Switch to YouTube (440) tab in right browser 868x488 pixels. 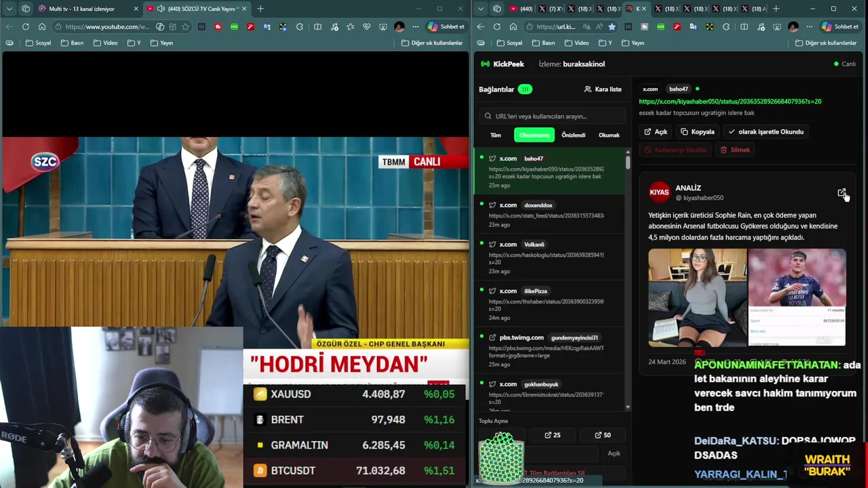click(x=520, y=9)
